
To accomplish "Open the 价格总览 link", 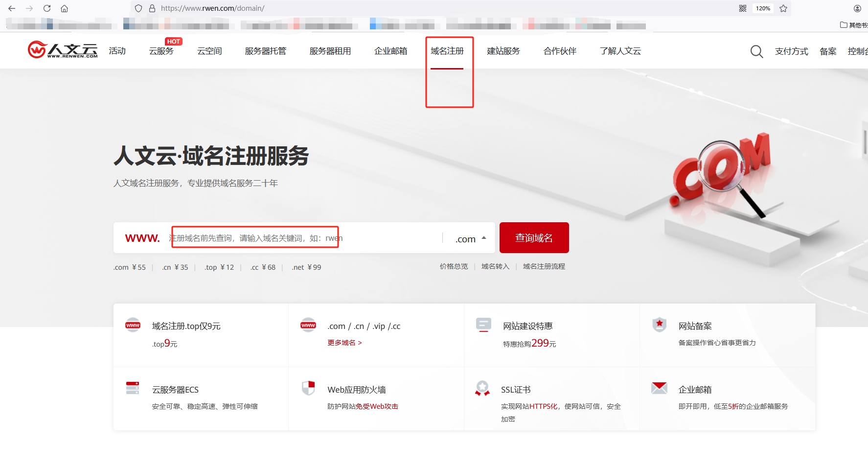I will tap(454, 266).
